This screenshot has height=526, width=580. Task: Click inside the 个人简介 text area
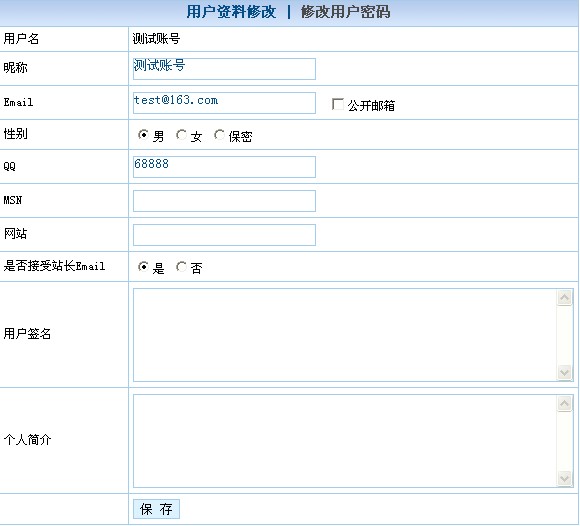[345, 441]
